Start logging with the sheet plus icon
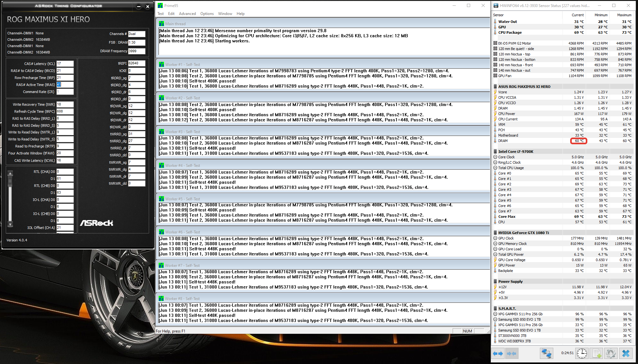 click(596, 353)
